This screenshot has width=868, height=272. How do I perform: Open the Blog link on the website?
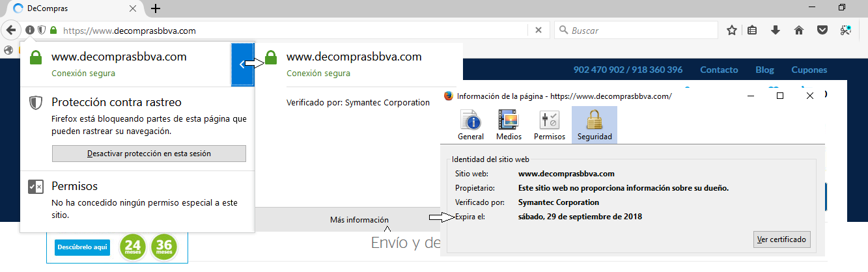tap(764, 70)
